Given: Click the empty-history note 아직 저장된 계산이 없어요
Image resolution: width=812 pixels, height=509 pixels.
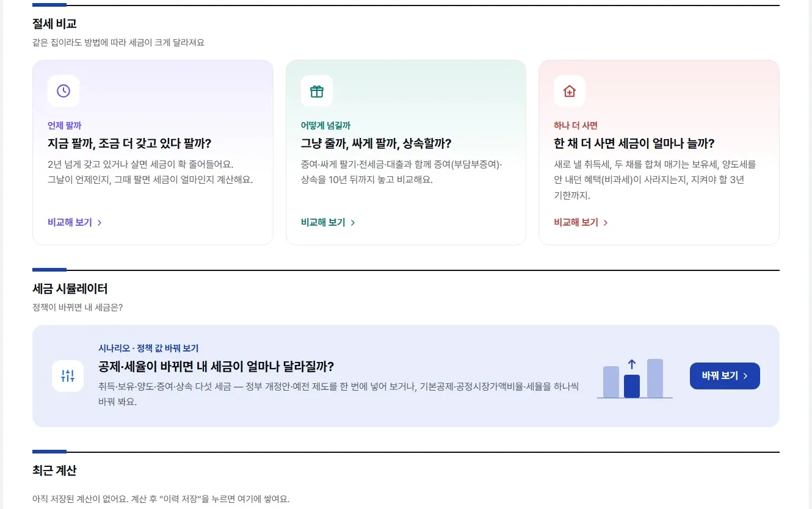Looking at the screenshot, I should point(161,499).
